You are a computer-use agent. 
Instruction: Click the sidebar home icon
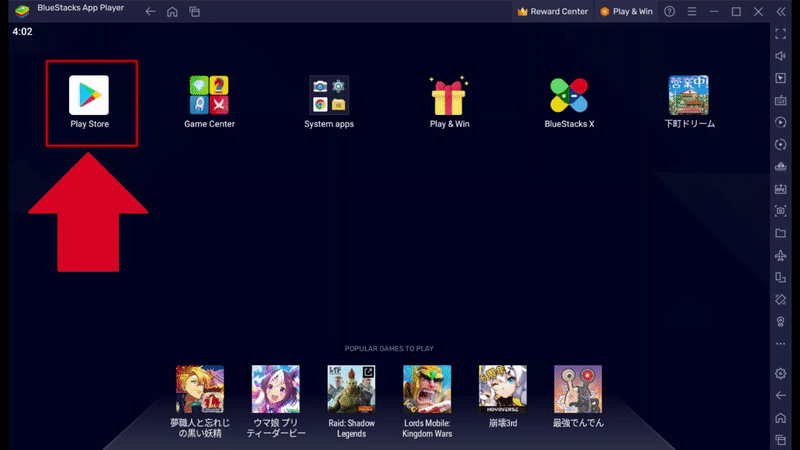[x=781, y=418]
